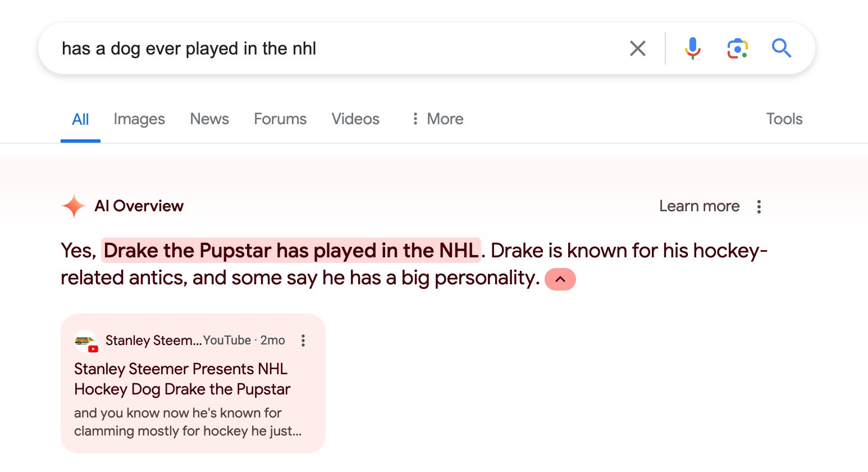The width and height of the screenshot is (868, 472).
Task: Open the News results tab
Action: coord(209,119)
